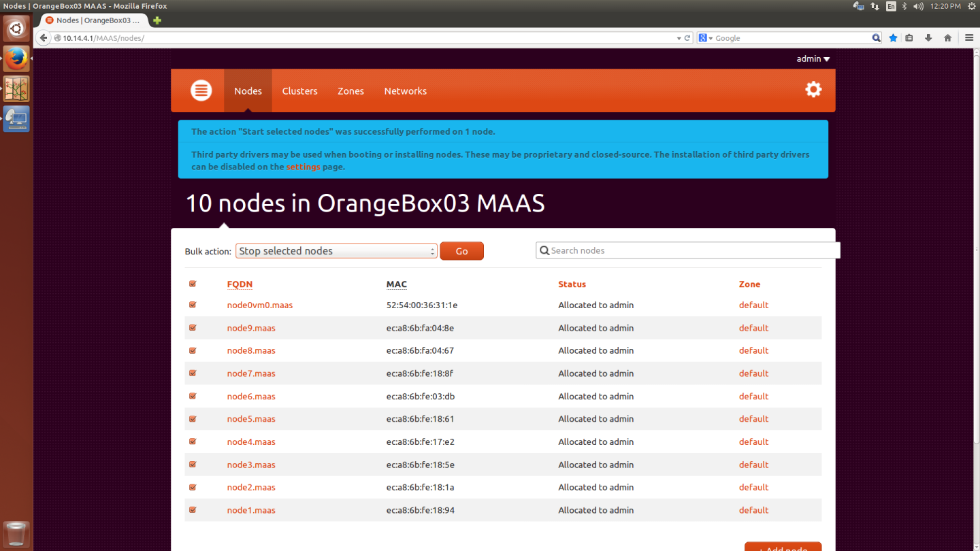Switch to the Clusters tab
980x551 pixels.
coord(299,90)
